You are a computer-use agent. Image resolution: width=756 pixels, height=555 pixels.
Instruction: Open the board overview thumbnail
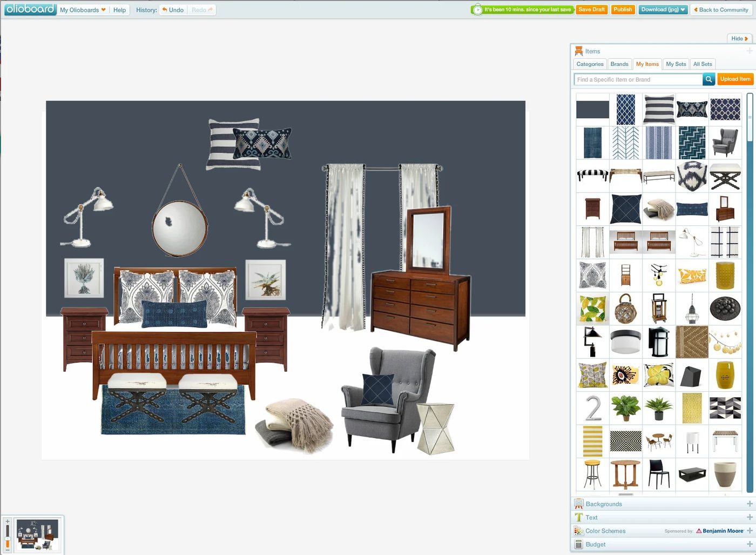coord(37,534)
